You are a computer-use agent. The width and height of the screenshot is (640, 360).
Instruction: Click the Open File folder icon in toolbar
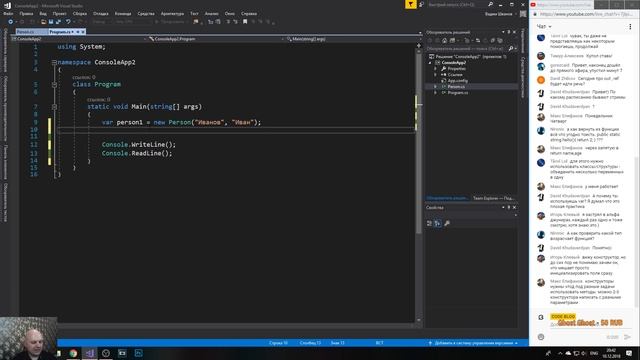pos(44,22)
